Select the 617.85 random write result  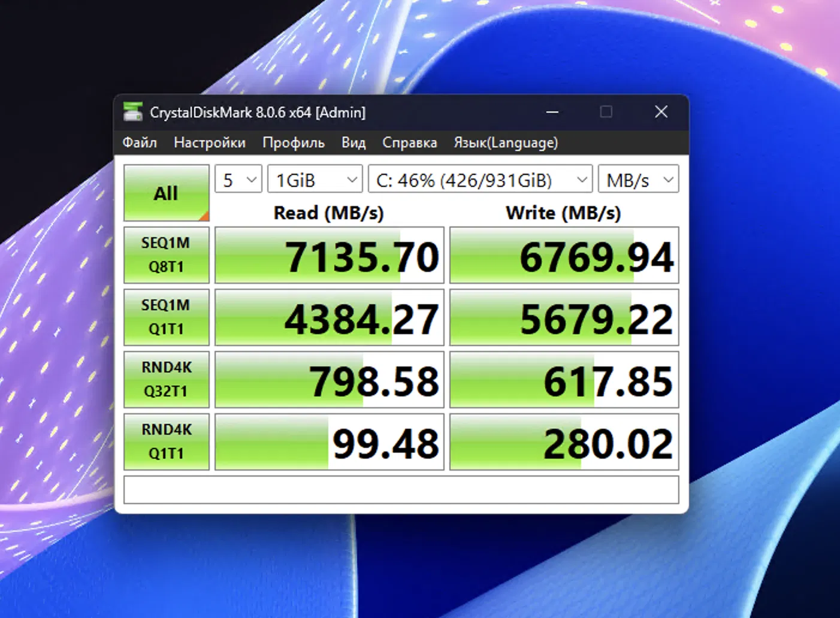click(x=564, y=380)
